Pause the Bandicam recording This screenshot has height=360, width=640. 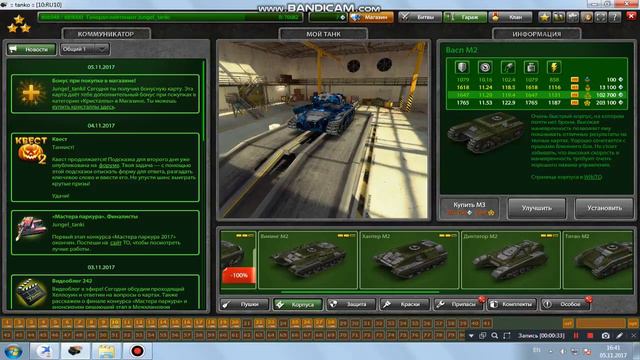(576, 336)
